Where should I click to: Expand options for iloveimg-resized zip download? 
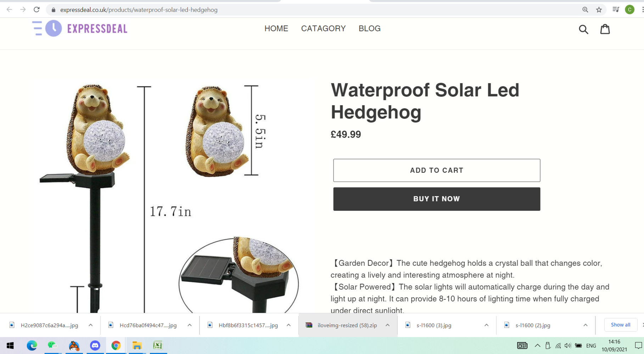[x=388, y=325]
